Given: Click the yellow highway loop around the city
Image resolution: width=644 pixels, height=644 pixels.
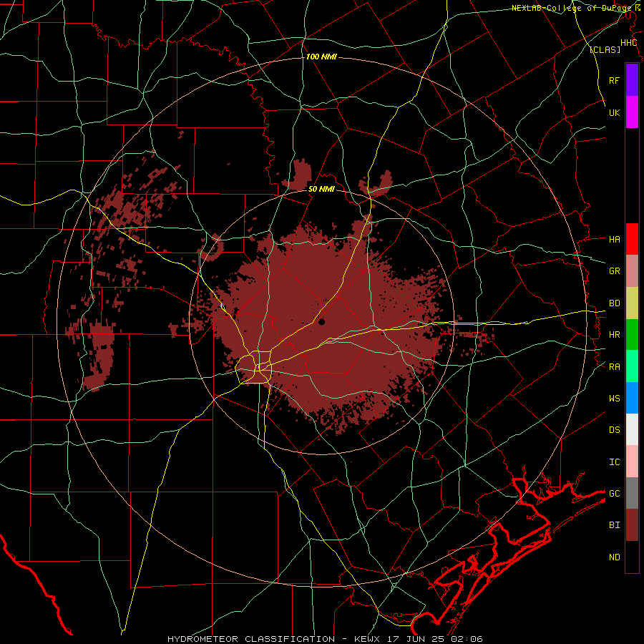Looking at the screenshot, I should (253, 367).
